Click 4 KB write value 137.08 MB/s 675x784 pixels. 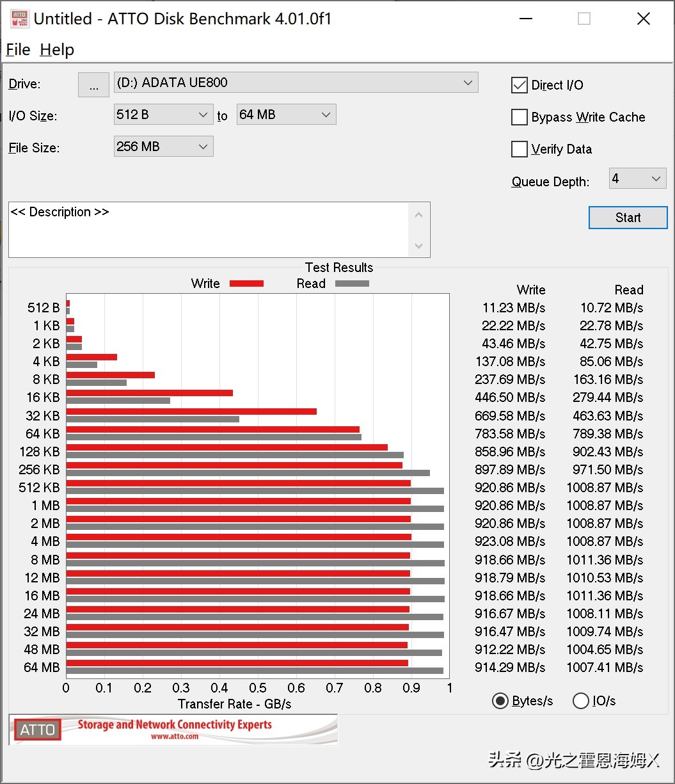510,362
